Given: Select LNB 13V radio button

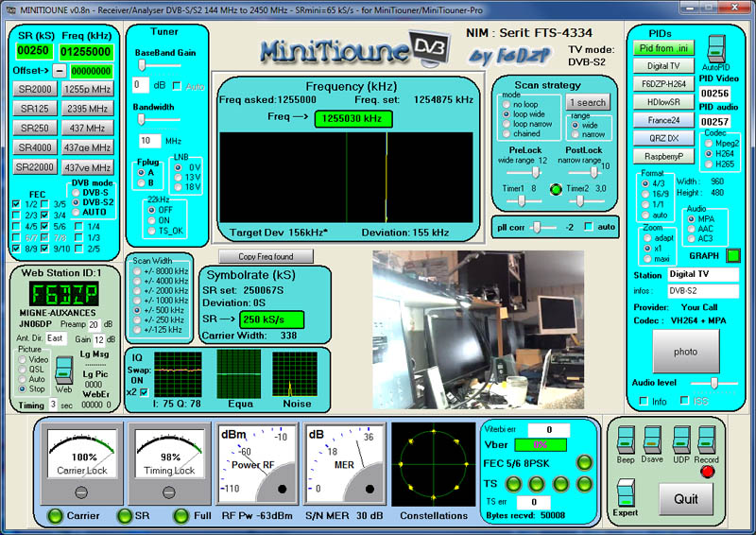Looking at the screenshot, I should pyautogui.click(x=178, y=177).
